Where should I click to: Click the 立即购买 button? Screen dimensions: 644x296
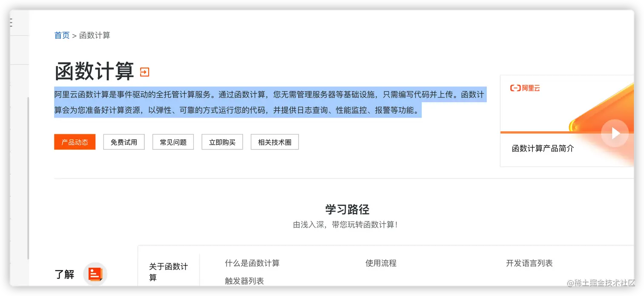pyautogui.click(x=222, y=142)
